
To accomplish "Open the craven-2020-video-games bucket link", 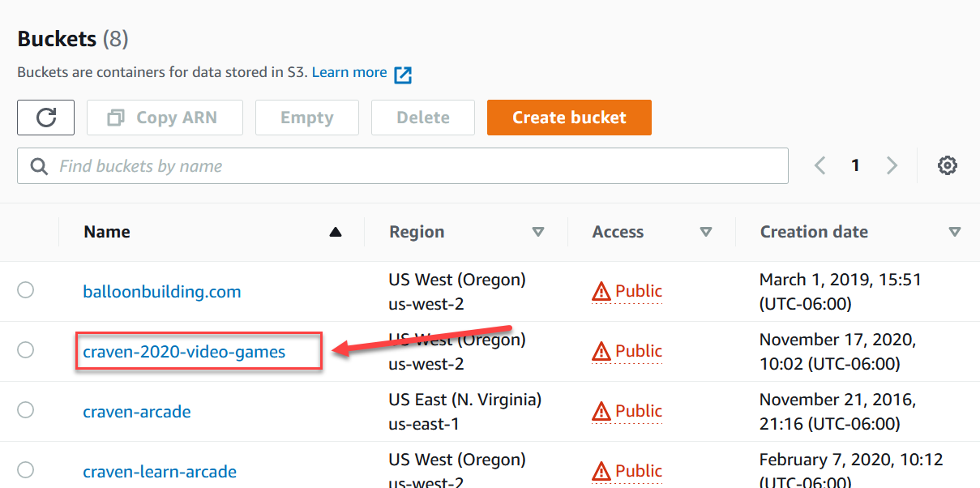I will (184, 352).
